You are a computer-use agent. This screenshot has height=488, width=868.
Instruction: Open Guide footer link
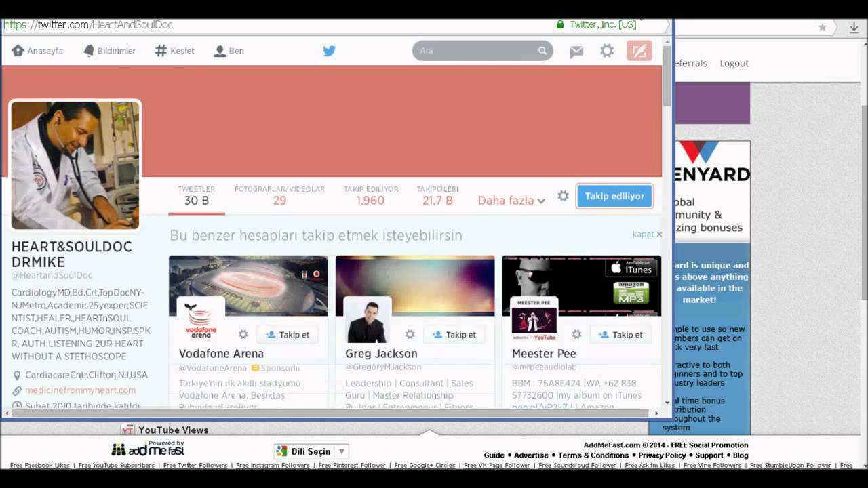494,455
